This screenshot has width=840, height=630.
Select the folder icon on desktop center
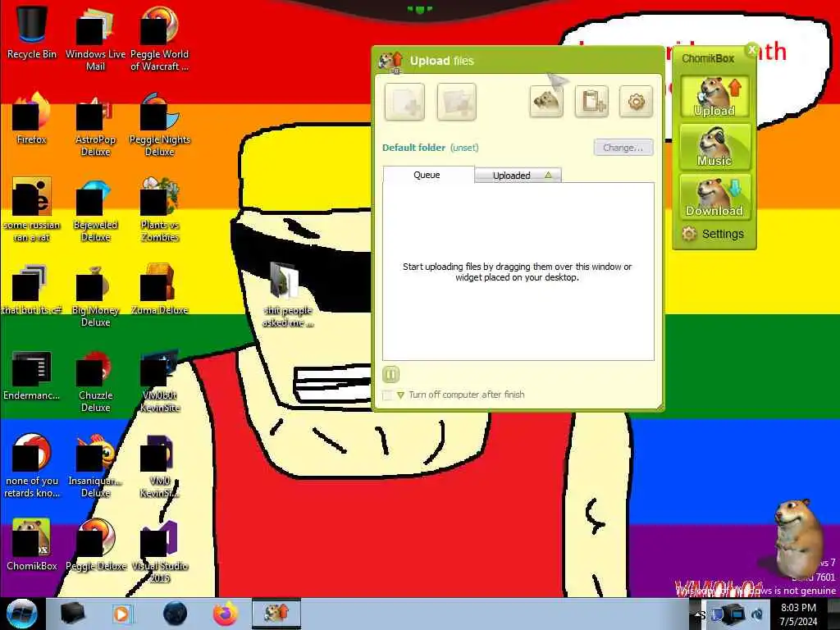click(288, 294)
